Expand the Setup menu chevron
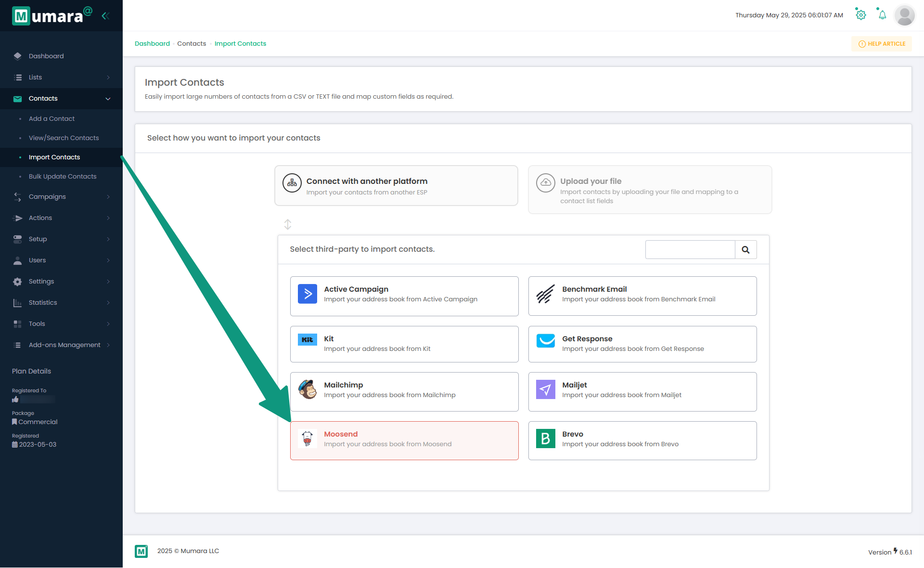The width and height of the screenshot is (924, 568). pyautogui.click(x=108, y=239)
